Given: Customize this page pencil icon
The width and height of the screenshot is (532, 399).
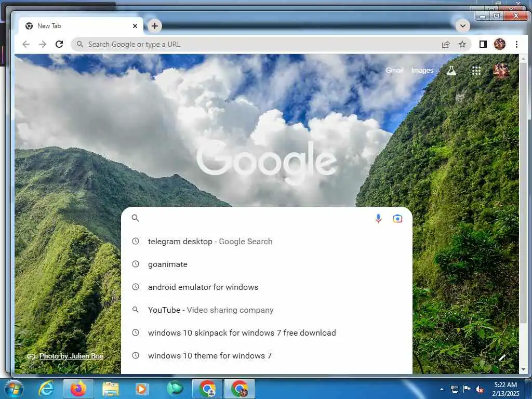Looking at the screenshot, I should pyautogui.click(x=502, y=357).
